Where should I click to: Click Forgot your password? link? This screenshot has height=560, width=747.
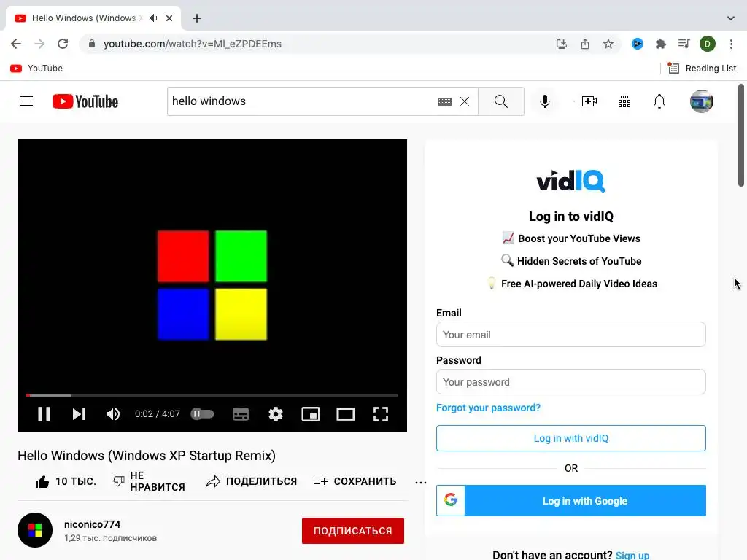click(x=488, y=408)
